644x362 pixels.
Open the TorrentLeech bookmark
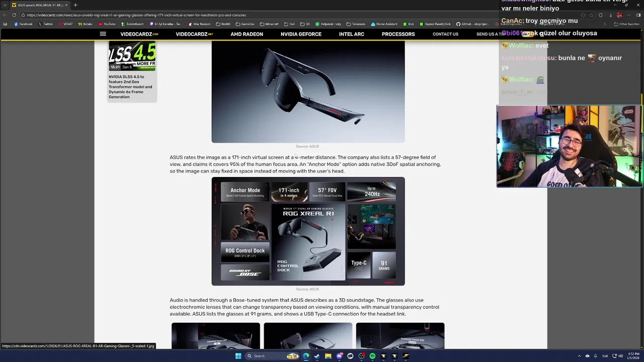pos(133,24)
